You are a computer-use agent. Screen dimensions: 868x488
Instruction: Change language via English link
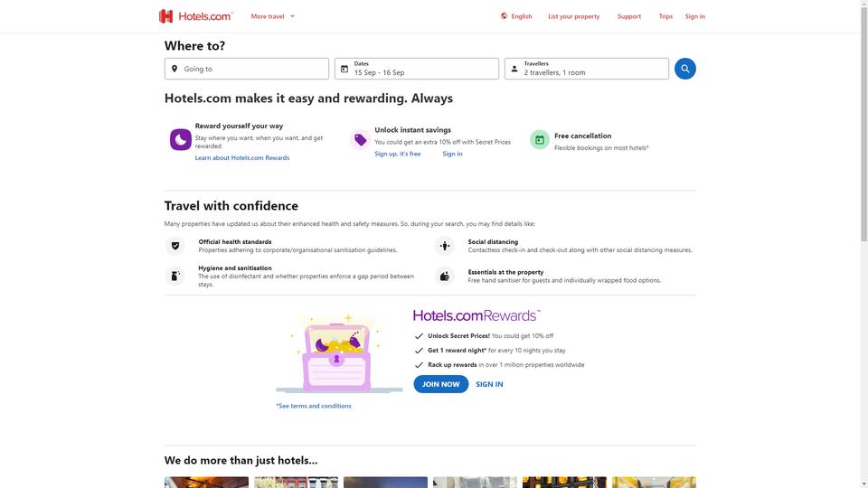[x=522, y=16]
